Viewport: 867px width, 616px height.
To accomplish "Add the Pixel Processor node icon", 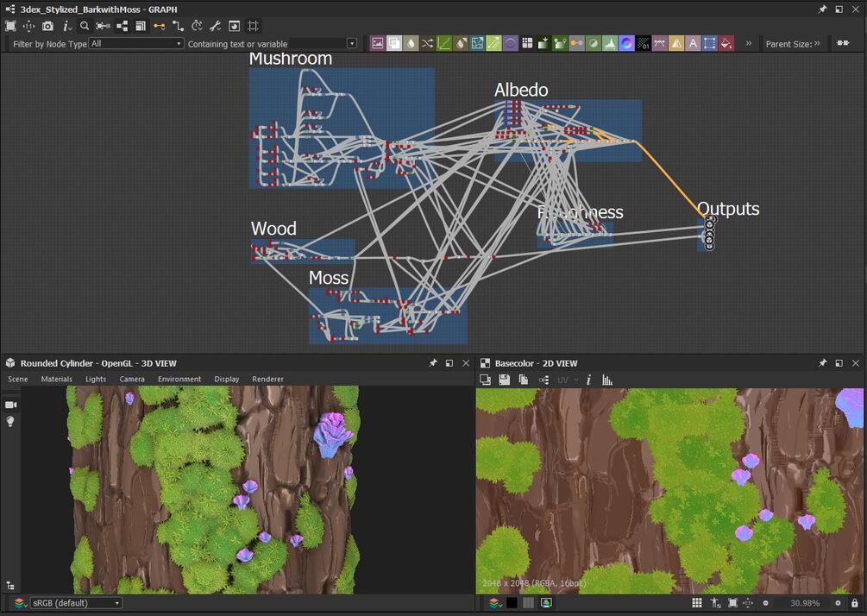I will 643,43.
